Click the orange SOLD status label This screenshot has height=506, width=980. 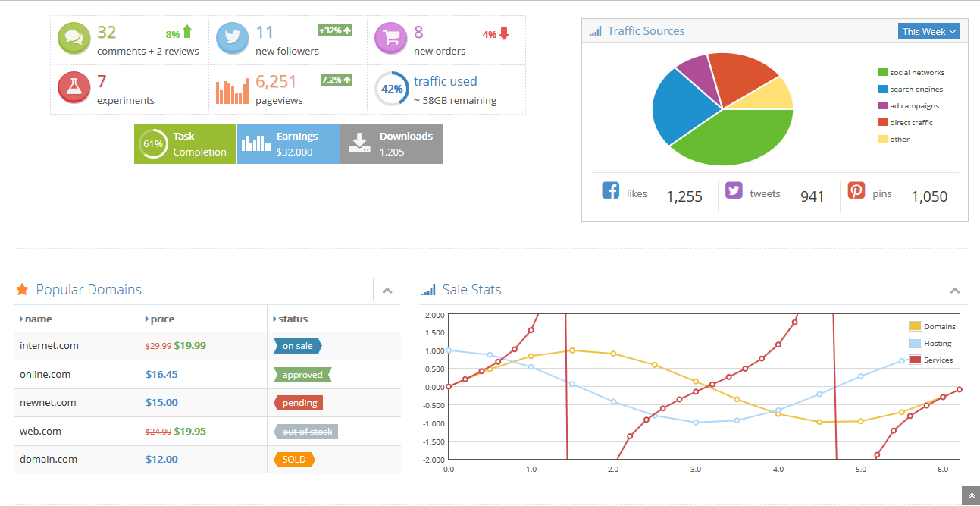[x=294, y=460]
